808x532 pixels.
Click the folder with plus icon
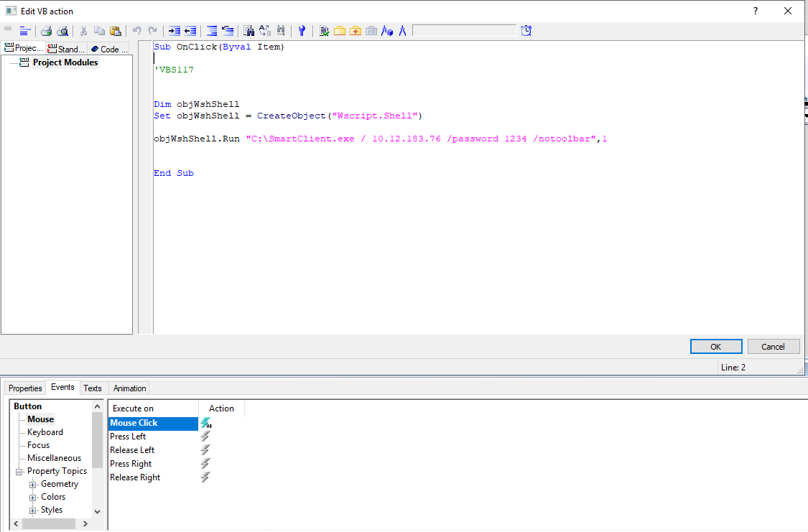pos(356,31)
